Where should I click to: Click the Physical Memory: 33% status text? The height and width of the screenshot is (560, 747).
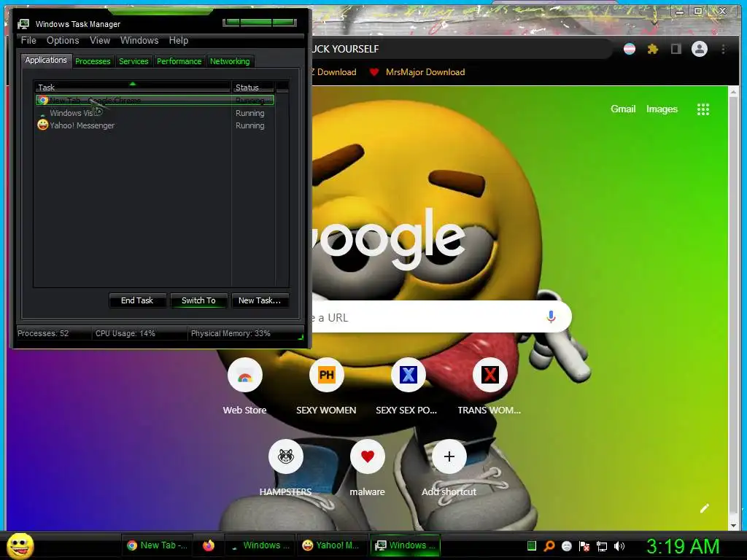click(231, 333)
